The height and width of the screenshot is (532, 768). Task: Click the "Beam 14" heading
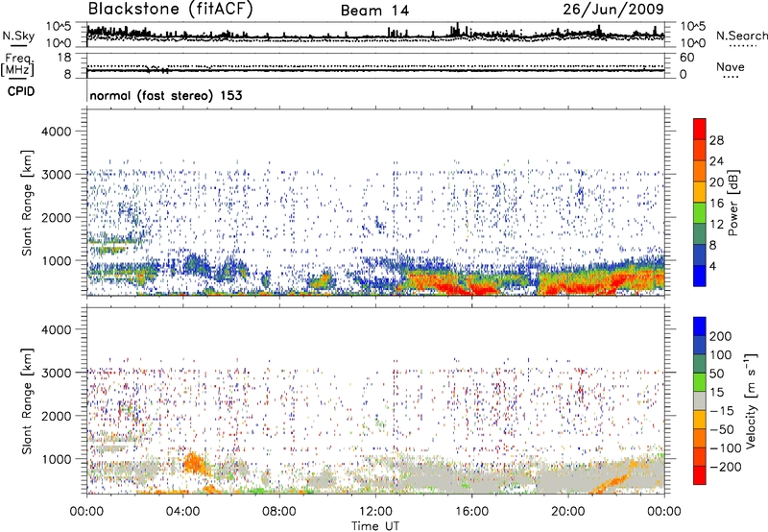(374, 11)
